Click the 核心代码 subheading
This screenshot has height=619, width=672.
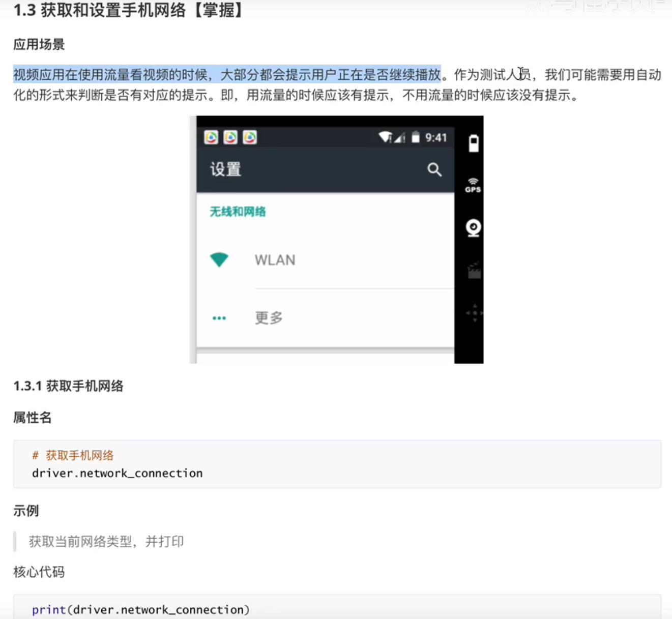click(x=39, y=572)
